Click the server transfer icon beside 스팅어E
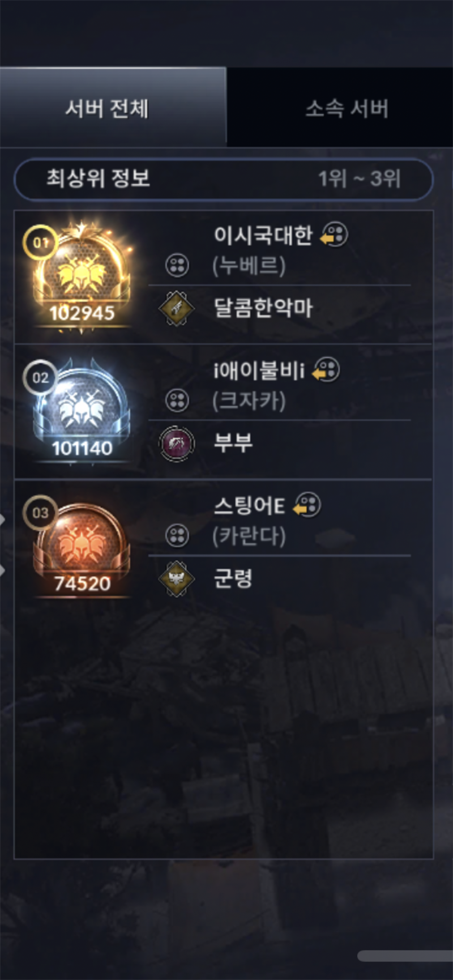453x980 pixels. [x=307, y=505]
